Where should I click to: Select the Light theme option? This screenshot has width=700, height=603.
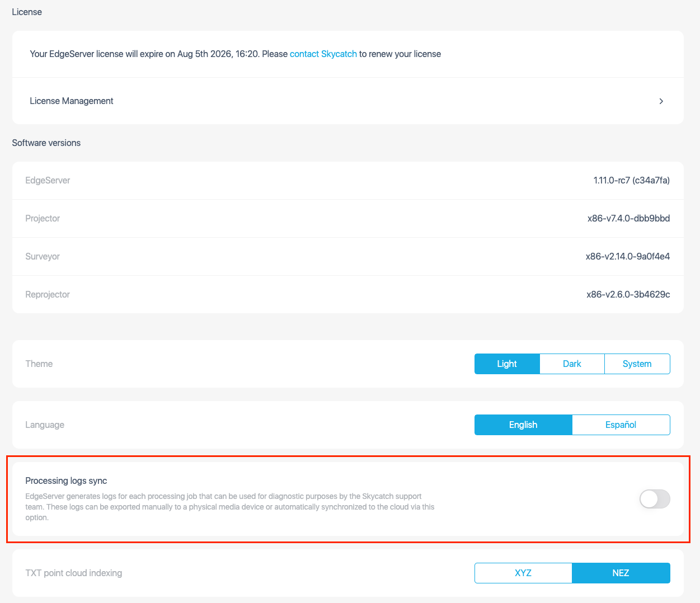[507, 364]
